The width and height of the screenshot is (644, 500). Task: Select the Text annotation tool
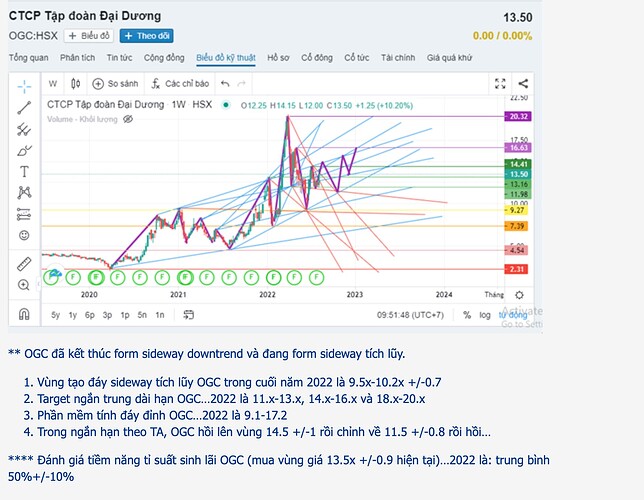(x=24, y=172)
